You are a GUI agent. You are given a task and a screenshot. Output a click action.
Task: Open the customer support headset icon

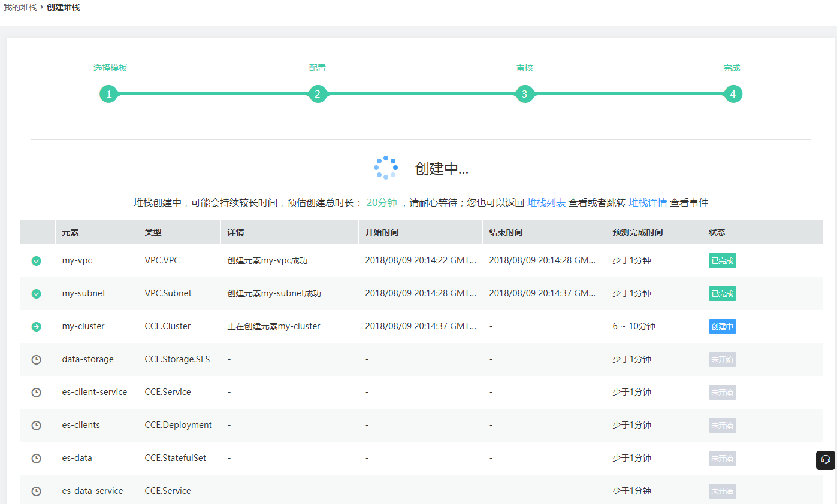click(826, 460)
